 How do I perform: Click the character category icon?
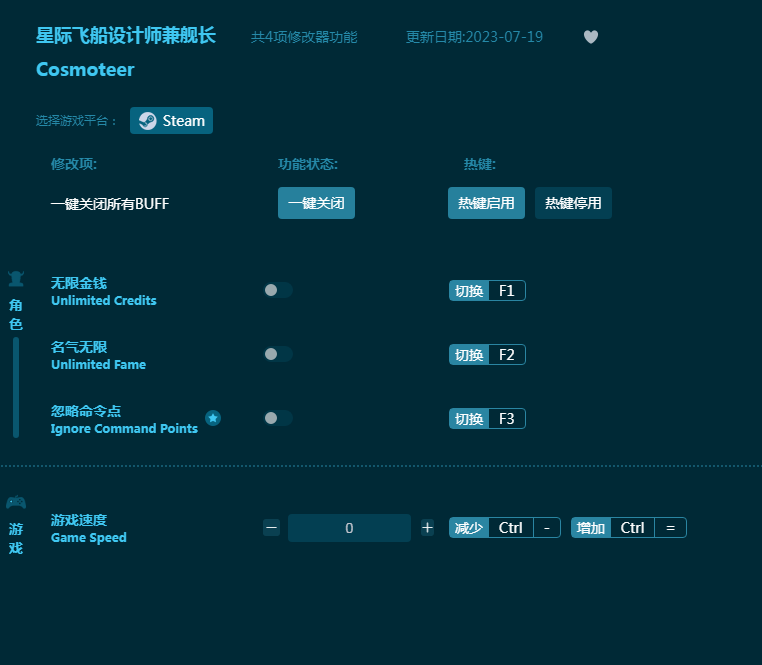[x=16, y=279]
